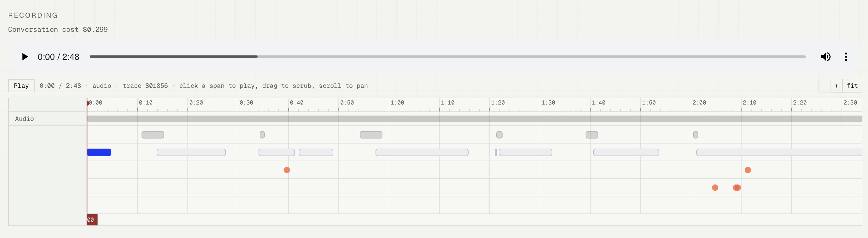Click the Audio waveform track bar

tap(475, 119)
